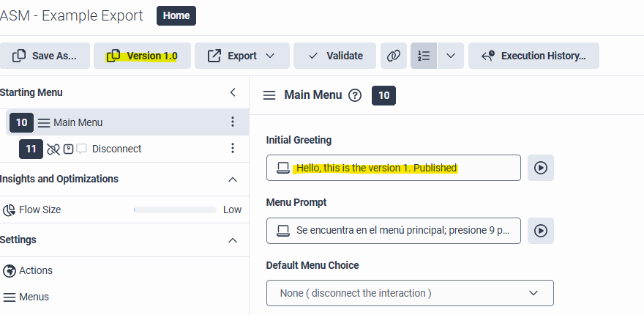644x315 pixels.
Task: Collapse the Settings section
Action: [233, 240]
